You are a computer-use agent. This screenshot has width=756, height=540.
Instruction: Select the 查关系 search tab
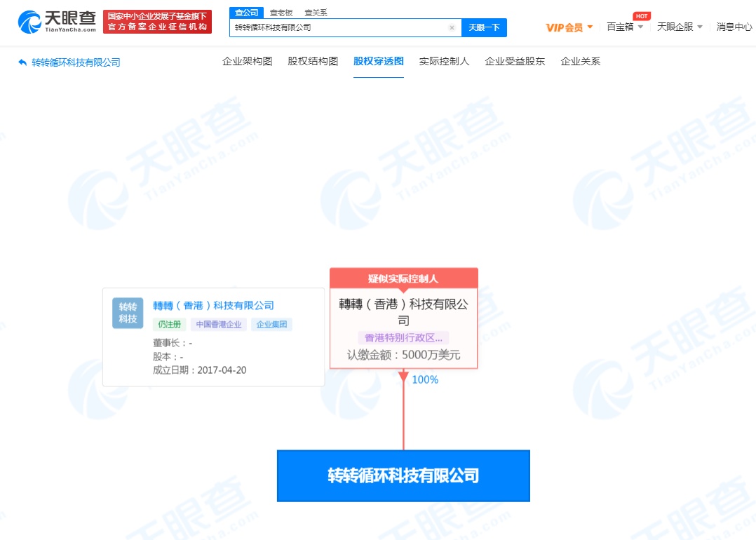(x=316, y=13)
